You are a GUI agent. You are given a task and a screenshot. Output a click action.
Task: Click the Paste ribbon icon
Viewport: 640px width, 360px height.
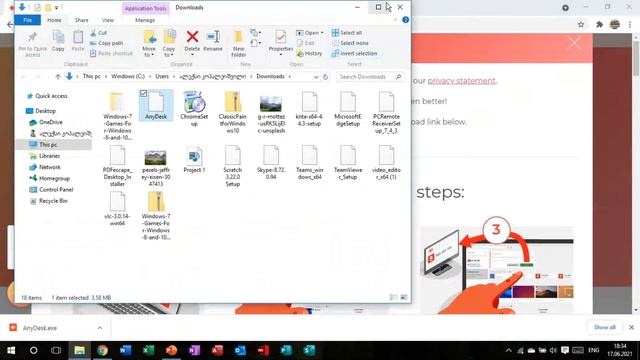pyautogui.click(x=78, y=41)
